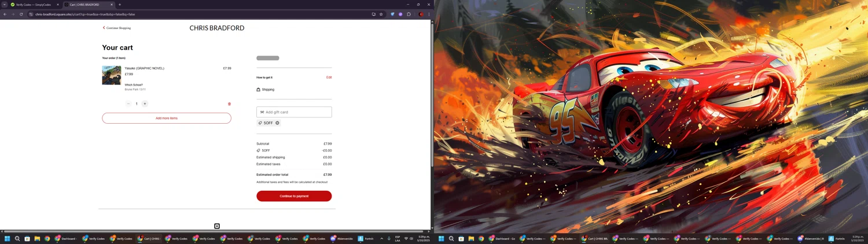Click the browser forward arrow

(x=13, y=14)
